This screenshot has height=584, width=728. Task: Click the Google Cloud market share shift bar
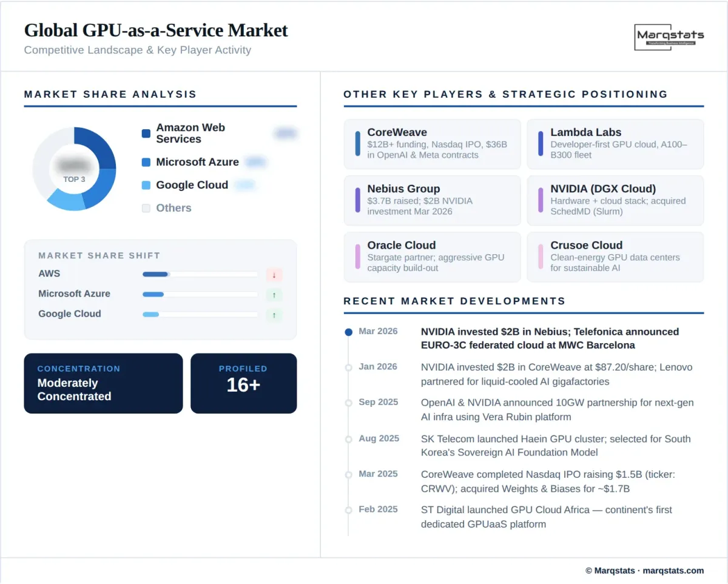200,314
